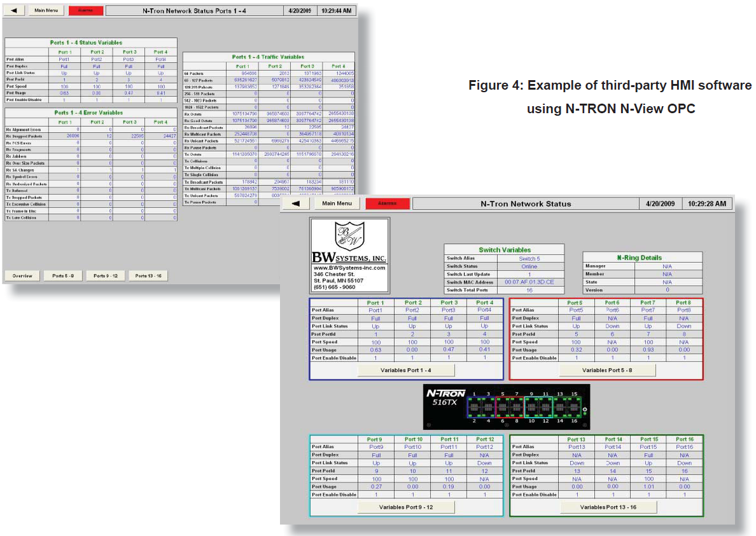Screen dimensions: 756x536
Task: Click N-Tron Network Status Ports 1 - 4 title
Action: [194, 11]
